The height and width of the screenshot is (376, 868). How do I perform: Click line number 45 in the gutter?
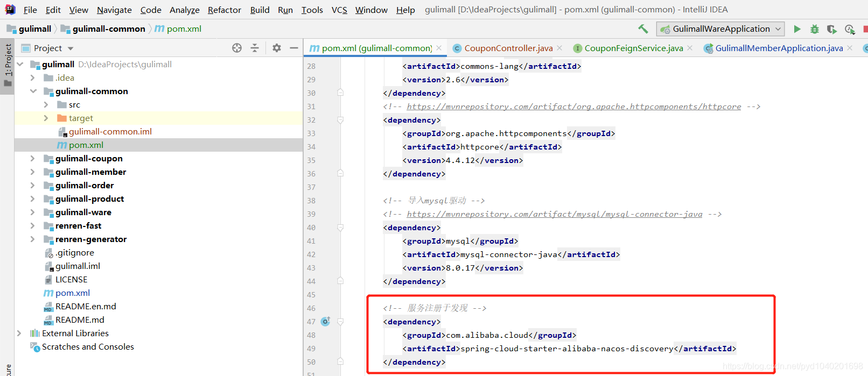[311, 295]
